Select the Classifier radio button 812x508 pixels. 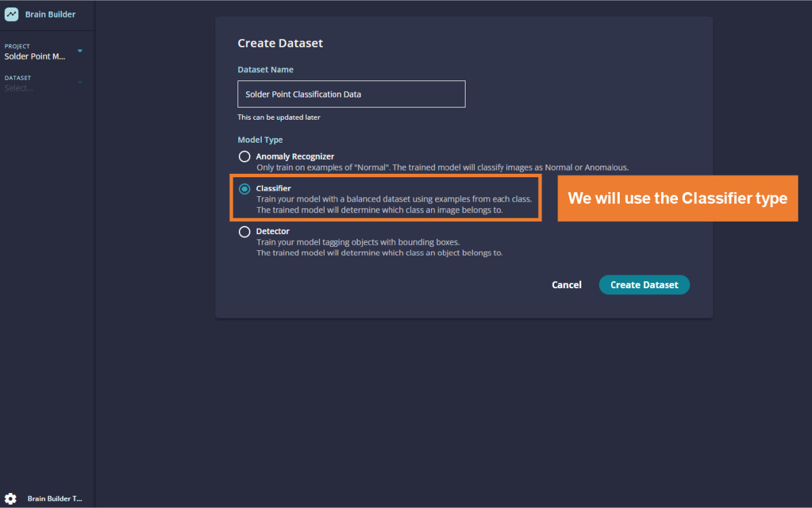pyautogui.click(x=244, y=189)
